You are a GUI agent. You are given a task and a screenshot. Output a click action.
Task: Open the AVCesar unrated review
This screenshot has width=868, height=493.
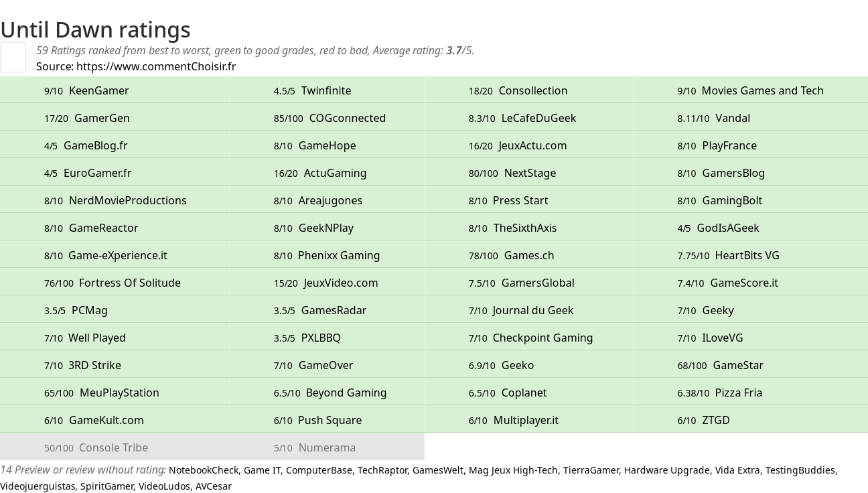213,486
